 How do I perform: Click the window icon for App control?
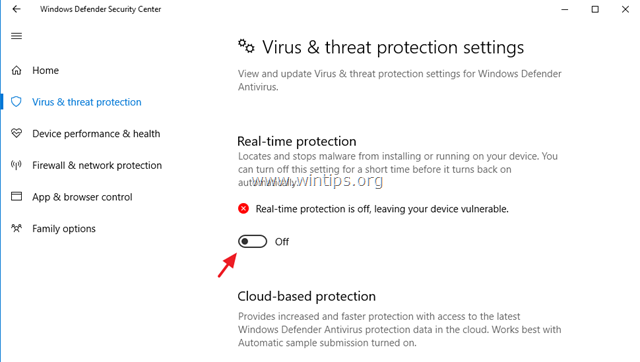[16, 196]
